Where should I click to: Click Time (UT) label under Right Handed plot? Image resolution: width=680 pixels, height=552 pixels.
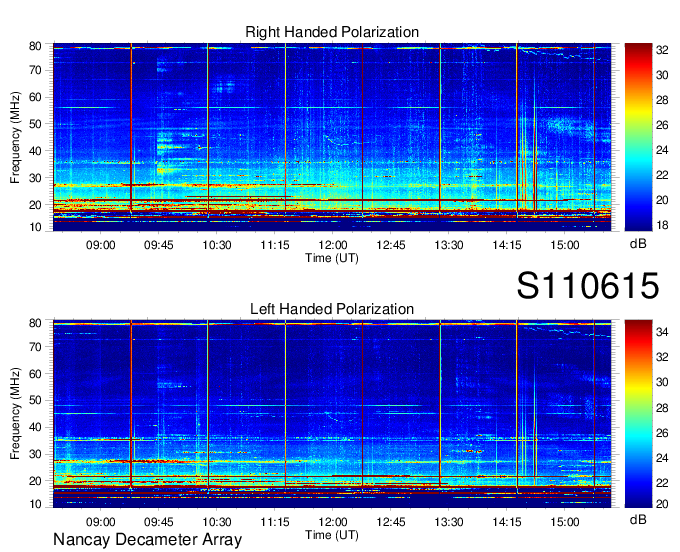[x=332, y=258]
